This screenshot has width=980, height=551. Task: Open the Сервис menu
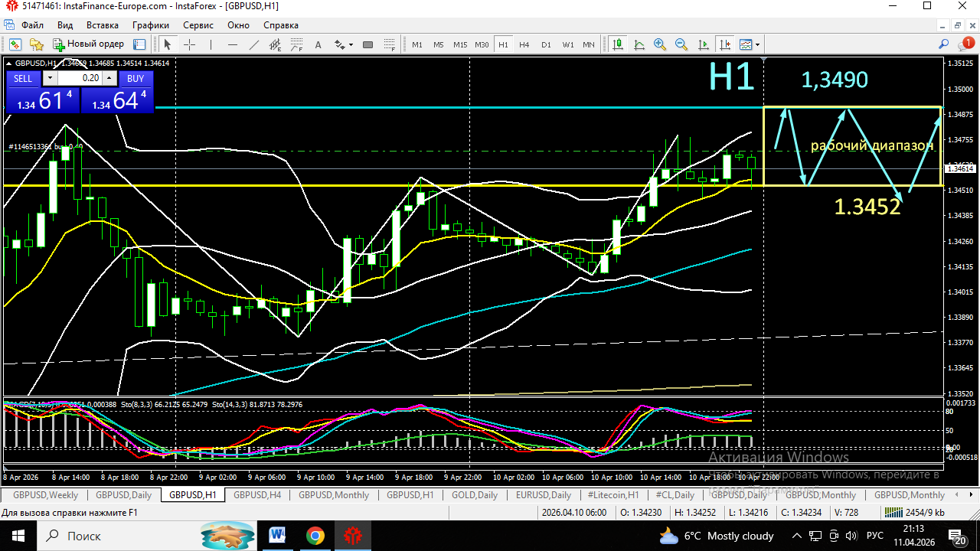198,25
